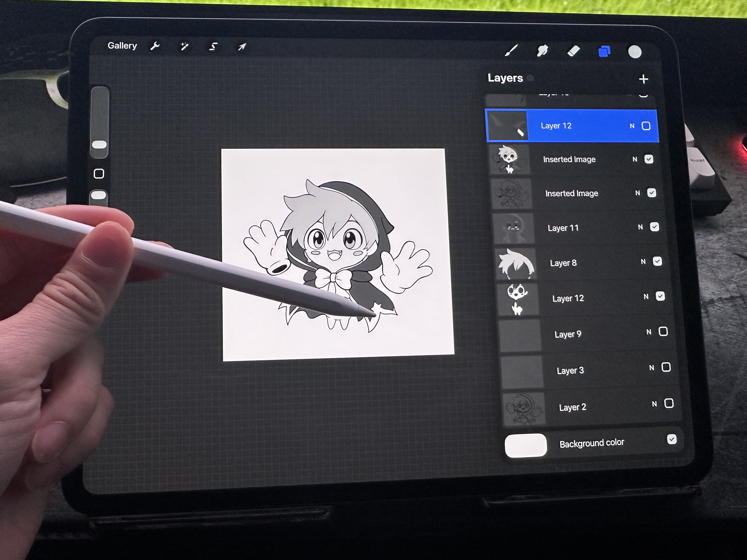Return to the Gallery
Image resolution: width=747 pixels, height=560 pixels.
point(122,46)
